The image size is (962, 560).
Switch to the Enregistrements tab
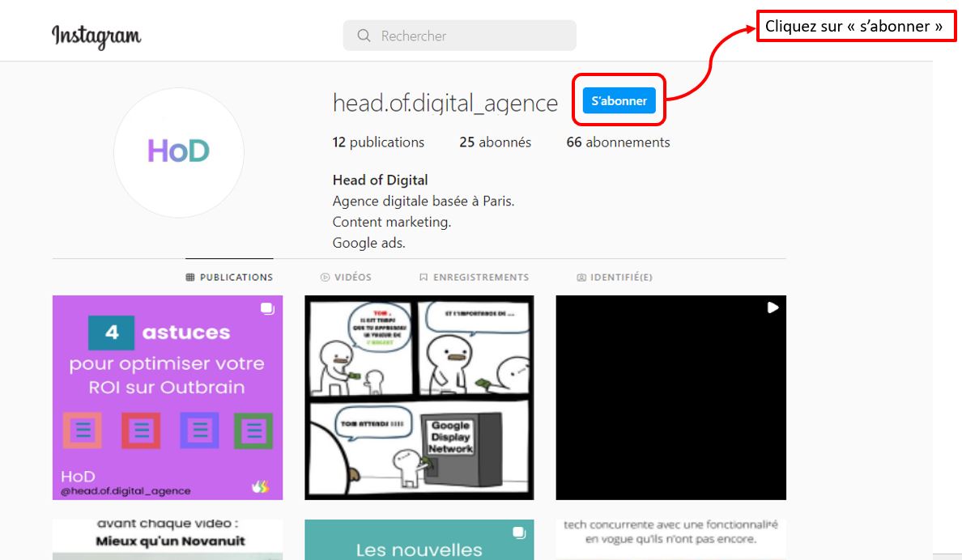point(474,278)
